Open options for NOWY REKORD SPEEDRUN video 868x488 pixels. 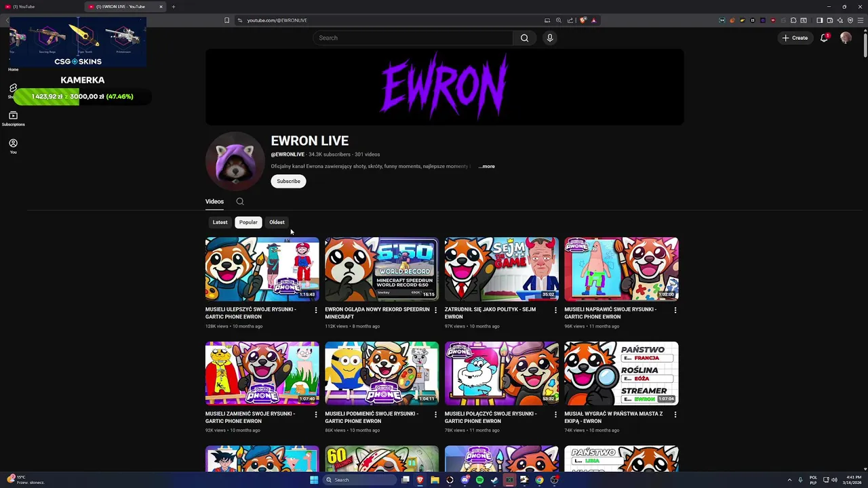click(435, 310)
